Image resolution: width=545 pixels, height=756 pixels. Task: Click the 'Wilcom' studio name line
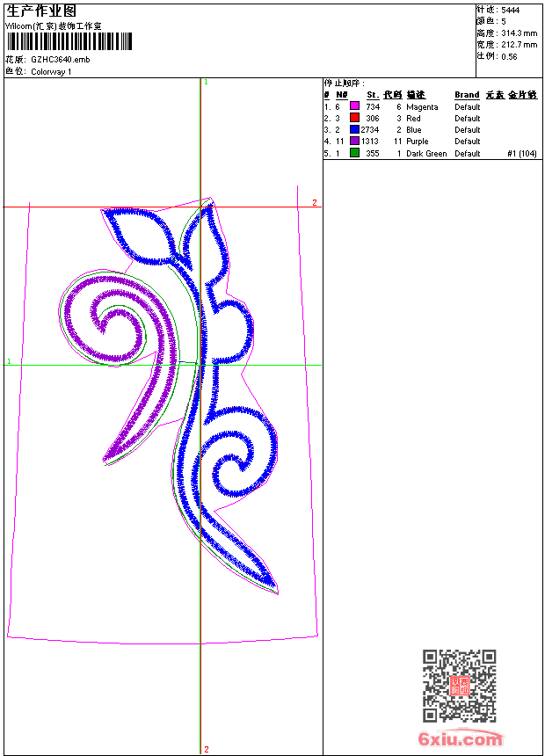(54, 26)
